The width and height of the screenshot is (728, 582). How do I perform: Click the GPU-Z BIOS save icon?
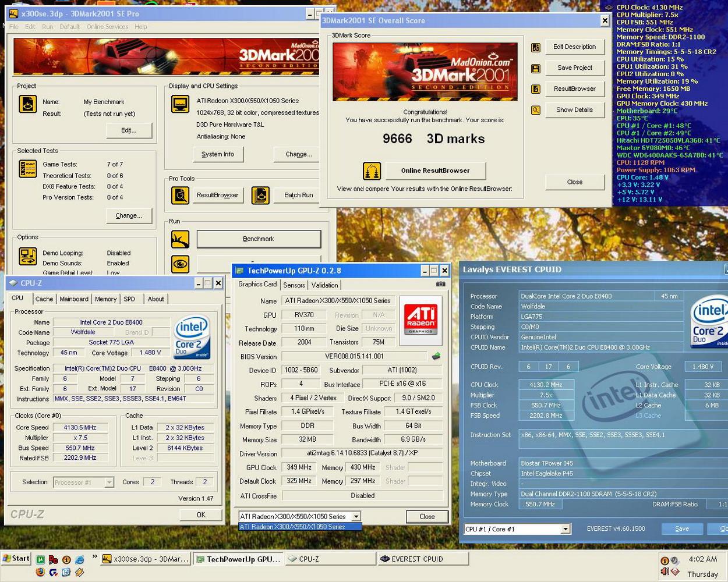[x=436, y=356]
